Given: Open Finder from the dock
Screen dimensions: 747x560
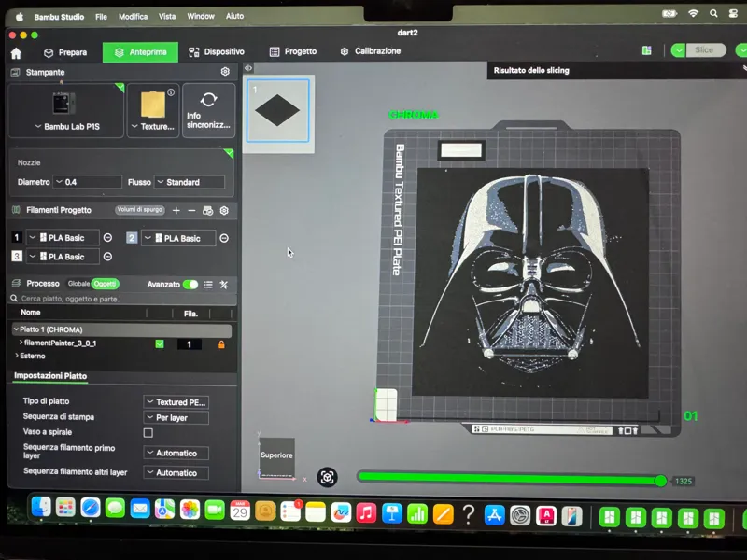Looking at the screenshot, I should tap(41, 507).
